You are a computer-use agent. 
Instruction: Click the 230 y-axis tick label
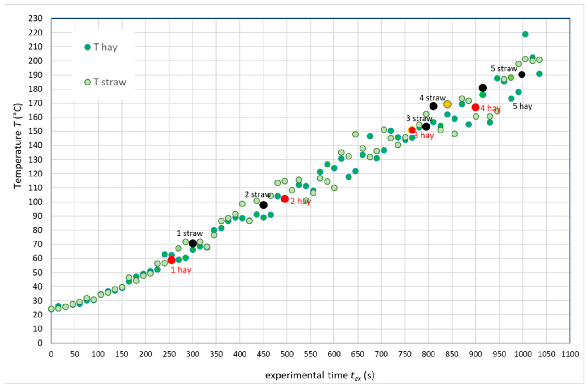coord(35,18)
